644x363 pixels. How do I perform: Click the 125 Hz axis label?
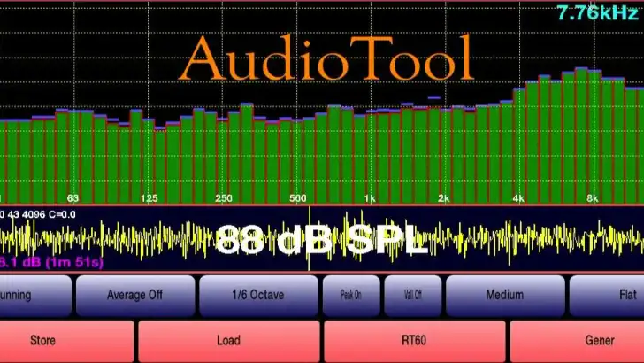(149, 198)
